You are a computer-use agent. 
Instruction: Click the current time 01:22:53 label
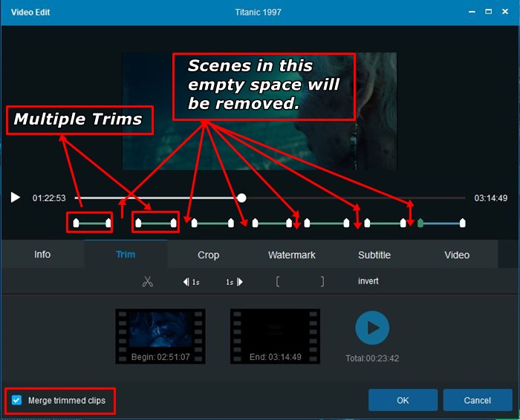point(49,198)
